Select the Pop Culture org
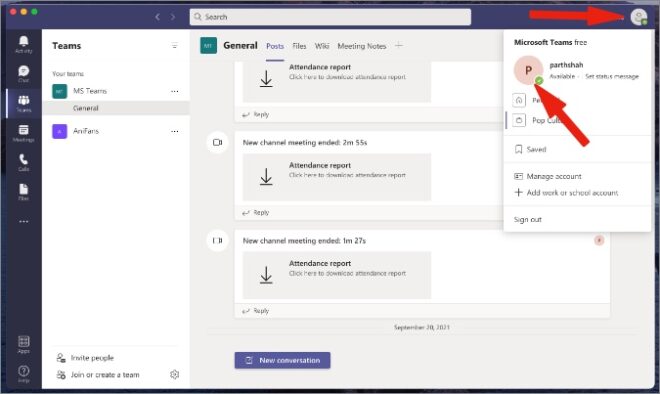Viewport: 660px width, 394px height. pos(577,120)
